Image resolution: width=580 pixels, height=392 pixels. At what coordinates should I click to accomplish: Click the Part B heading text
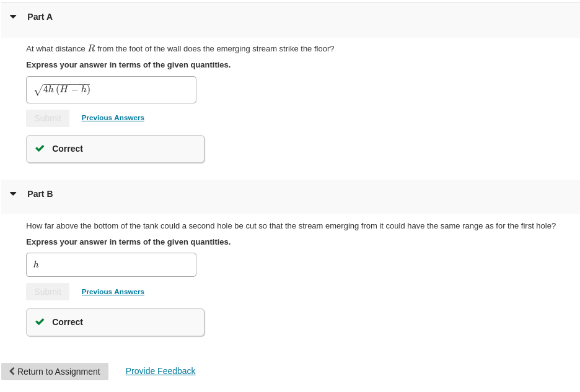click(x=40, y=194)
